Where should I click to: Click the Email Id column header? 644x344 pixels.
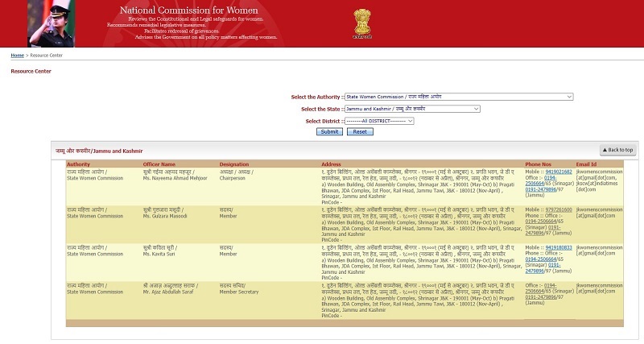coord(588,164)
